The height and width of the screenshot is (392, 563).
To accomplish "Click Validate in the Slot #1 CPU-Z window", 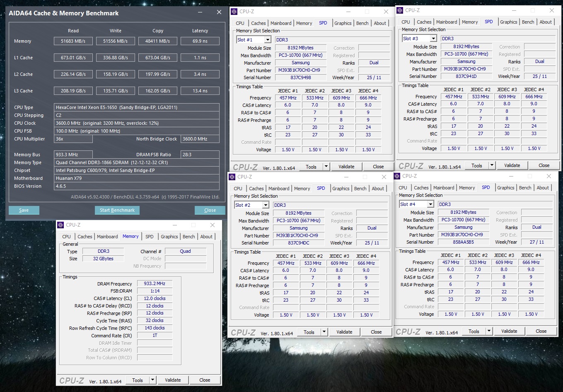I will click(346, 167).
